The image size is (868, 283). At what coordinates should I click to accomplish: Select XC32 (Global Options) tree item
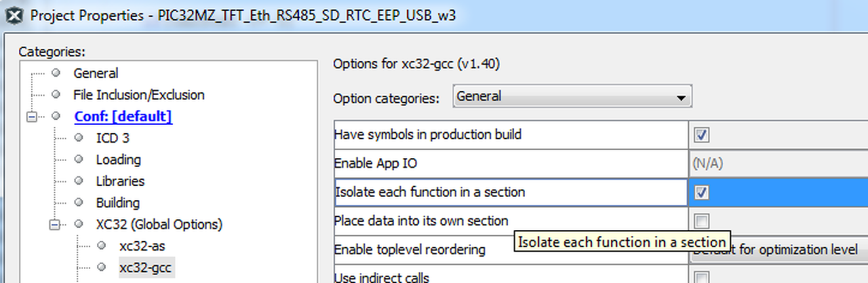pos(159,224)
